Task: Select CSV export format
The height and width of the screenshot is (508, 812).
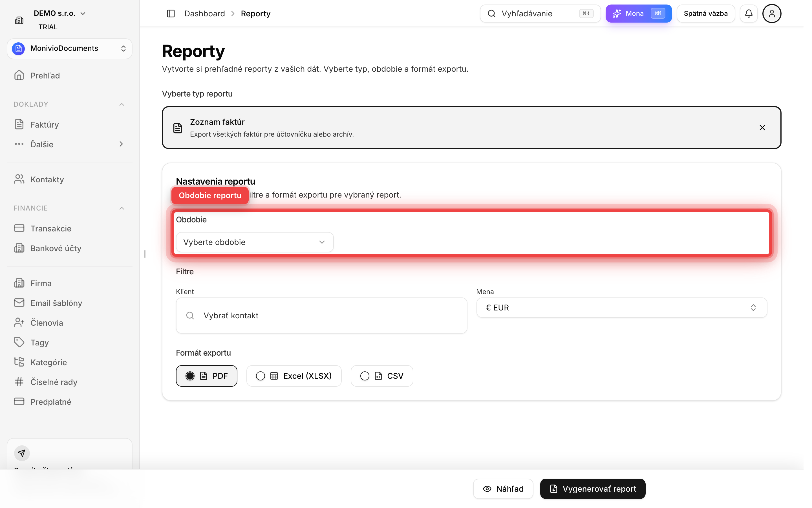Action: (382, 376)
